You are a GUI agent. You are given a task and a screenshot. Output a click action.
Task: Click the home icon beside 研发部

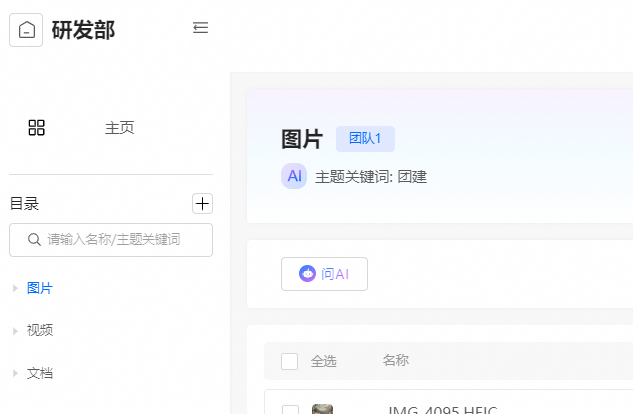click(x=26, y=30)
